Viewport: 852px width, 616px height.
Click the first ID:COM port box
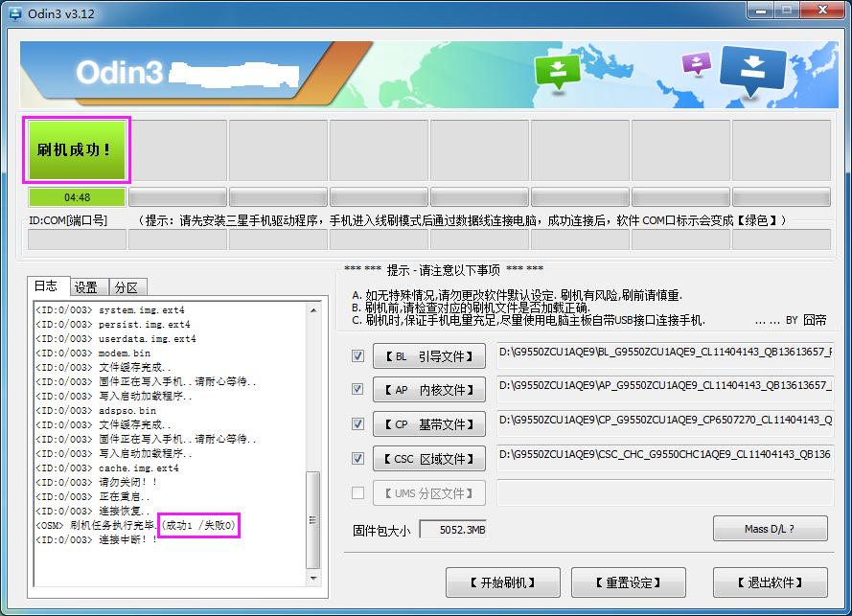click(x=77, y=239)
